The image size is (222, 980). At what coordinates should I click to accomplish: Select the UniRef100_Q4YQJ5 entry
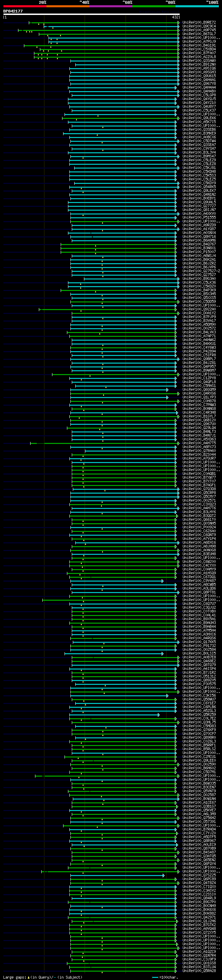point(199,99)
